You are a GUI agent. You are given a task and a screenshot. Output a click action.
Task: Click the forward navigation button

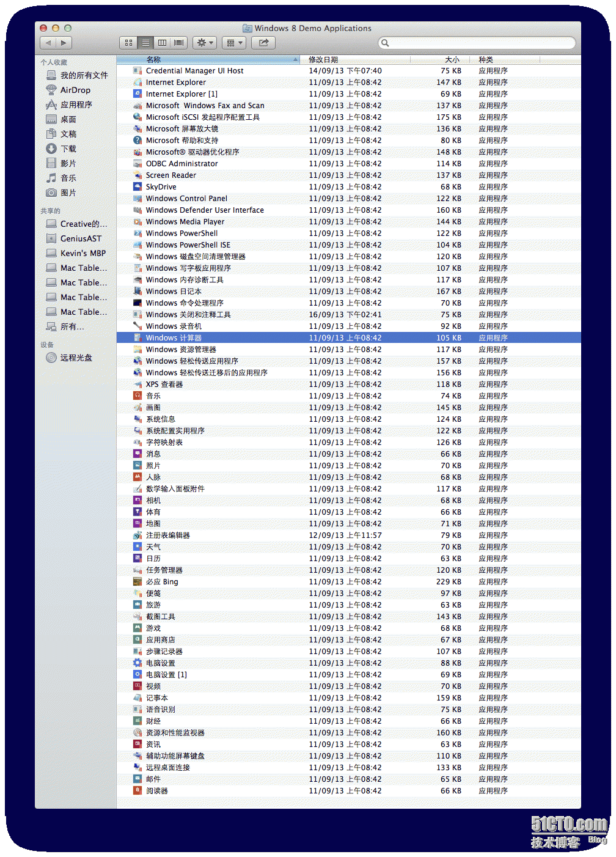pyautogui.click(x=63, y=43)
